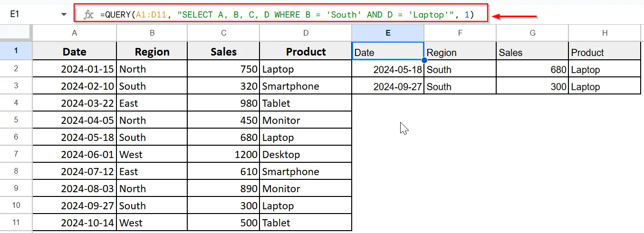Select column E header
The height and width of the screenshot is (233, 644).
point(388,33)
